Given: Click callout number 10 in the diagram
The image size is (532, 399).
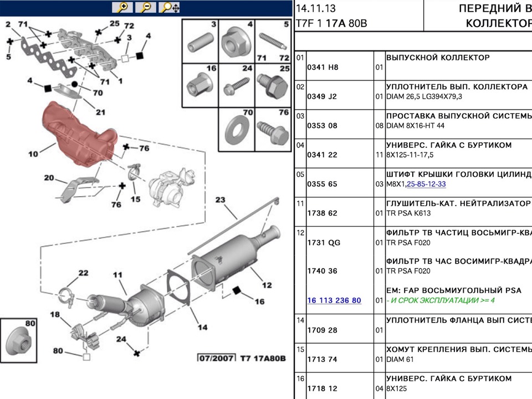Looking at the screenshot, I should [x=33, y=154].
